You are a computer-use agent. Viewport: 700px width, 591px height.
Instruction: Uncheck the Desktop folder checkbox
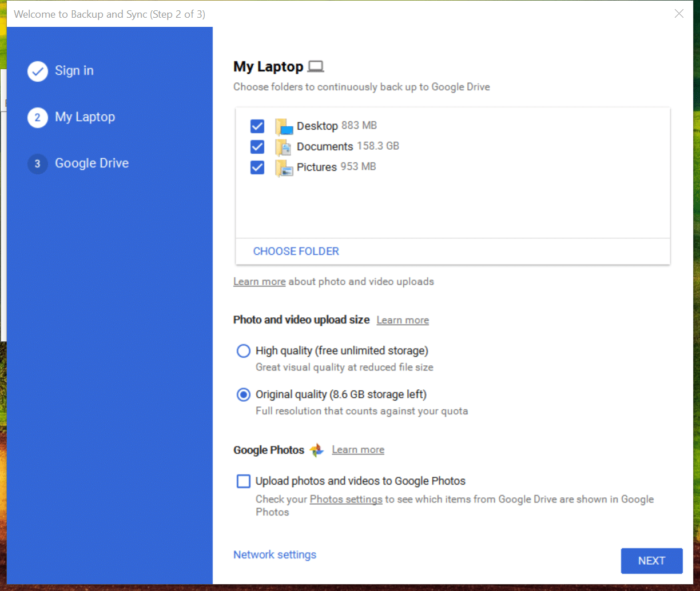[x=257, y=126]
